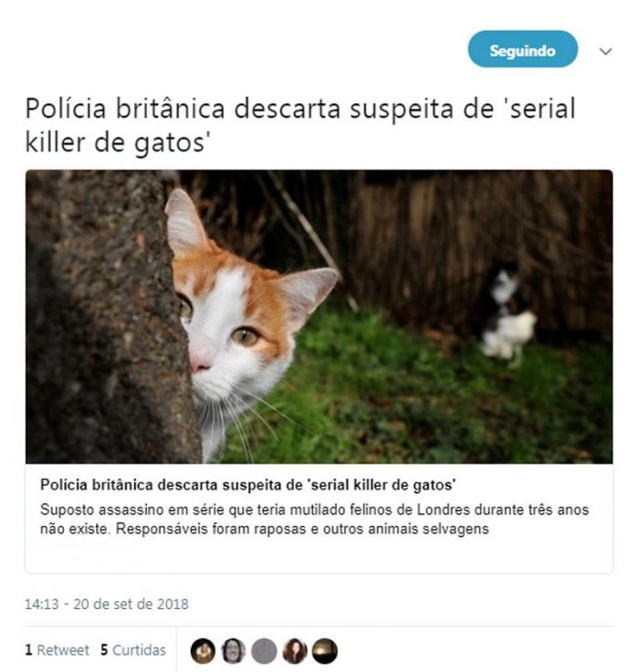
Task: Open the second liker's avatar with glasses
Action: coord(233,651)
